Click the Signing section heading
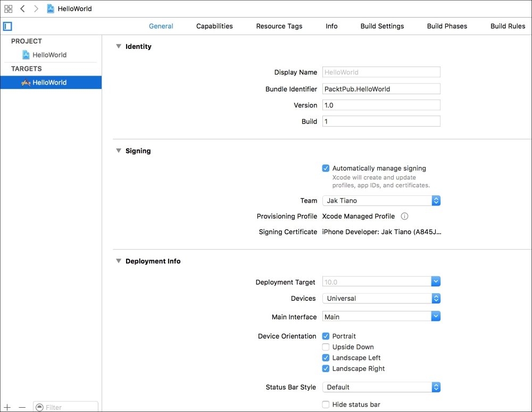The height and width of the screenshot is (412, 532). pyautogui.click(x=138, y=151)
